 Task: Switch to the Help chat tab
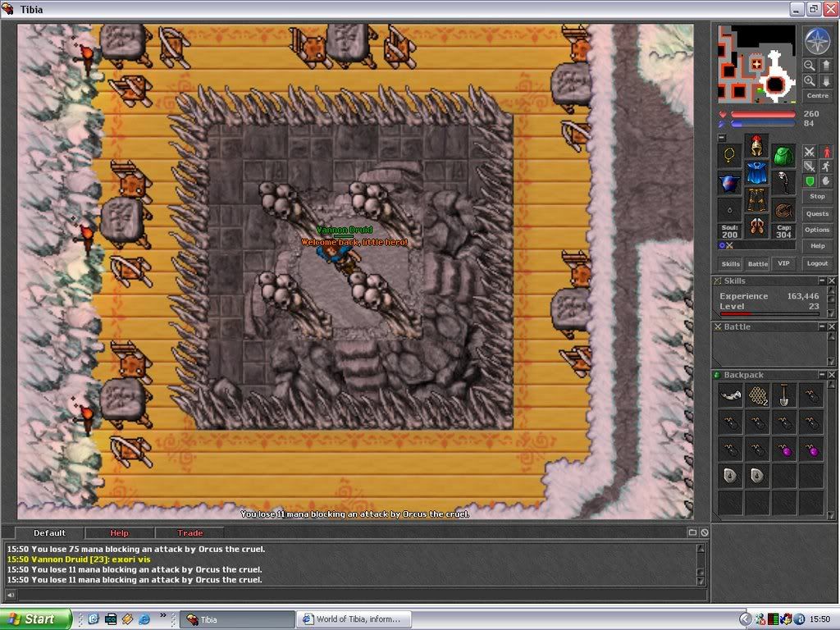[119, 533]
